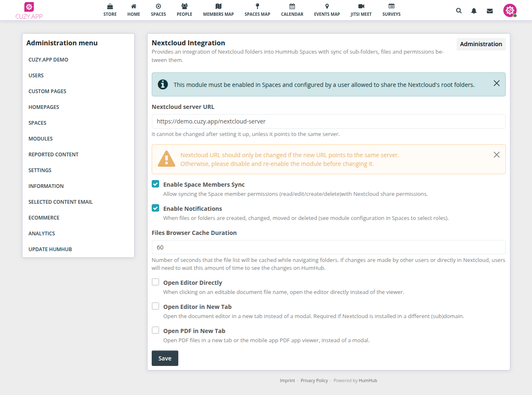The height and width of the screenshot is (395, 532).
Task: Open the Calendar icon in navigation
Action: [292, 7]
